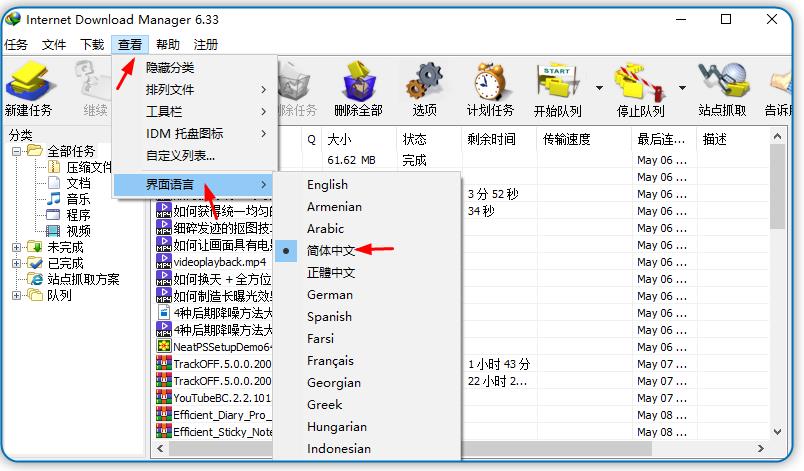The height and width of the screenshot is (471, 804).
Task: Open the 计划任务 clock icon
Action: pos(490,81)
